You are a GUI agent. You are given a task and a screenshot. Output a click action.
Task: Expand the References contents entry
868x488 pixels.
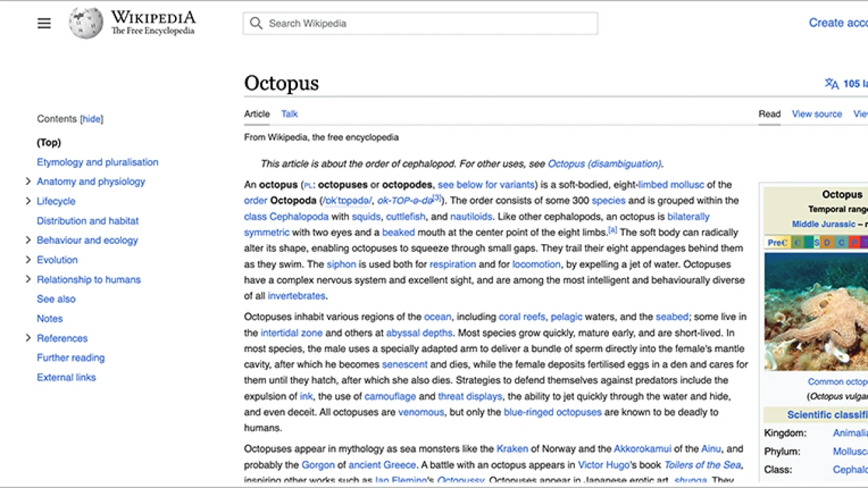28,338
